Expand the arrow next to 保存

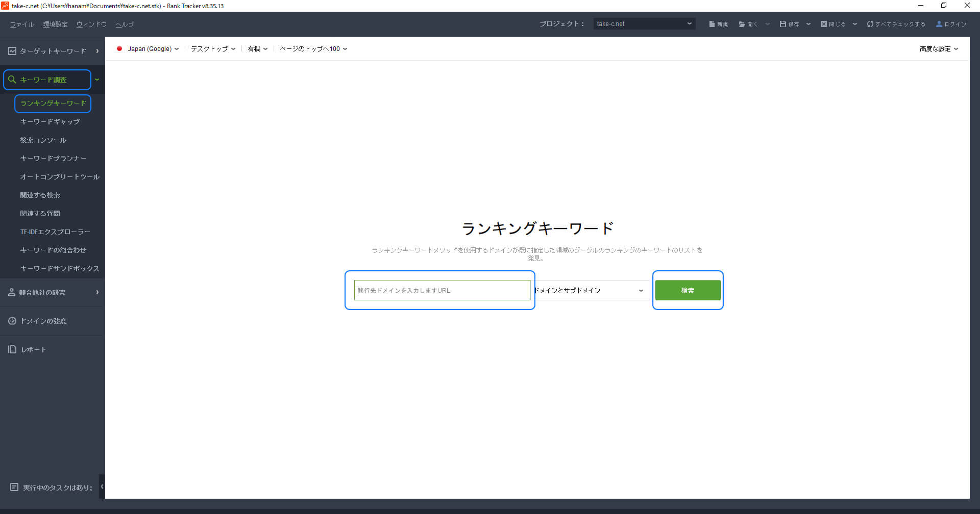tap(808, 24)
